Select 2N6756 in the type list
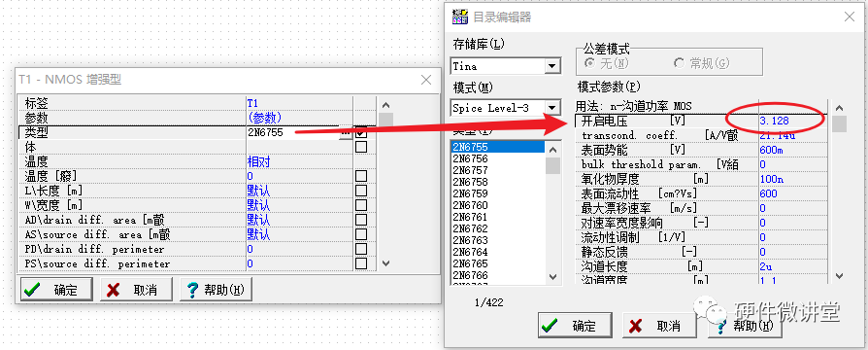The width and height of the screenshot is (868, 350). [497, 158]
